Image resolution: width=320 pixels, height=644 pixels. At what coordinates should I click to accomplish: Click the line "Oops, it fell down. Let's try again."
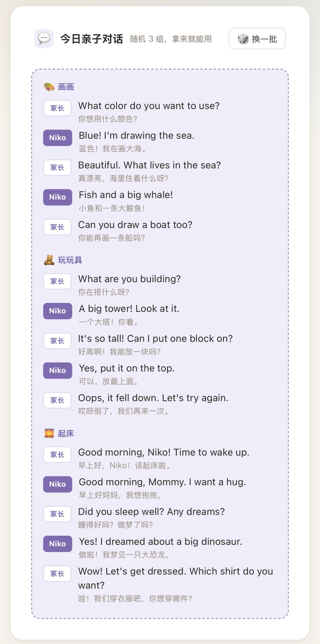(x=153, y=398)
